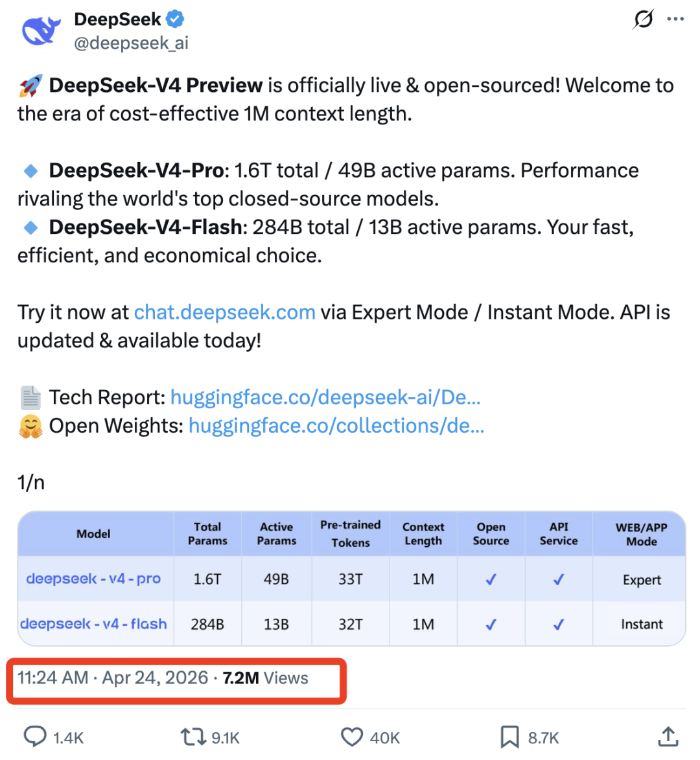Click the blue verified badge beside DeepSeek

click(x=174, y=19)
